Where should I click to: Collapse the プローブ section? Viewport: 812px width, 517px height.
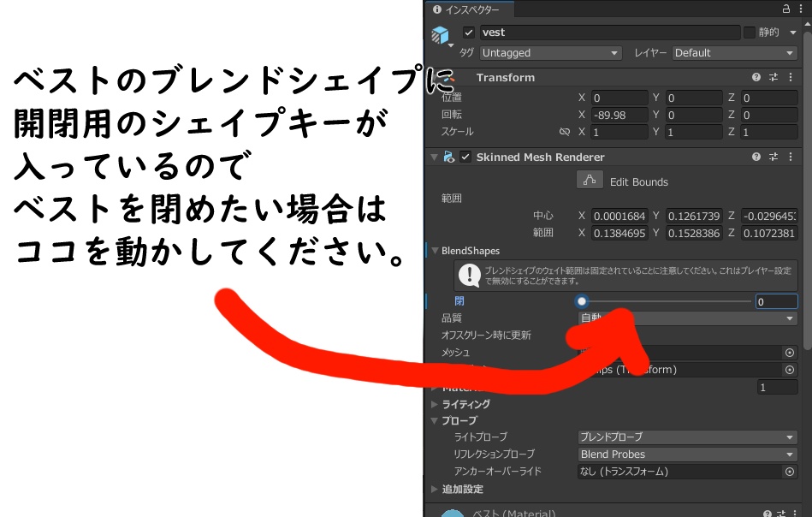(x=435, y=420)
